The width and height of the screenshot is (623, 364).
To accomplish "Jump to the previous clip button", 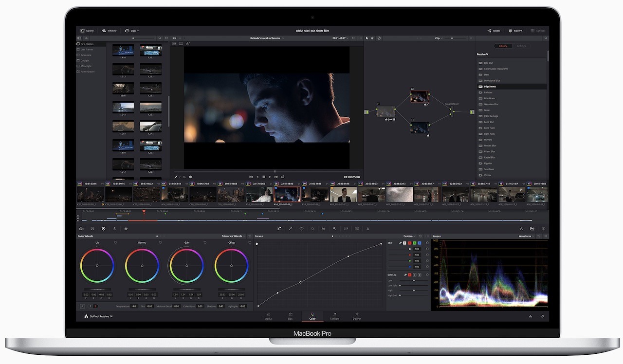I will (x=251, y=177).
